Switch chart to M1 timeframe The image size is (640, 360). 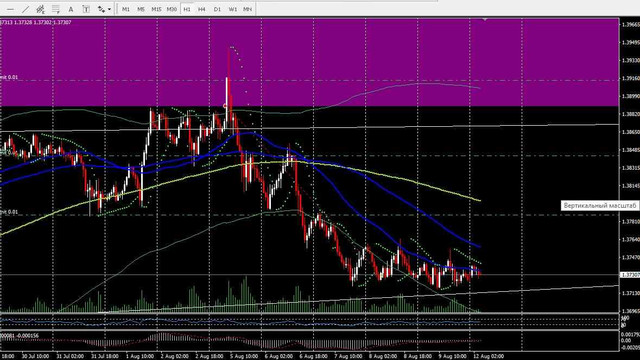coord(126,9)
